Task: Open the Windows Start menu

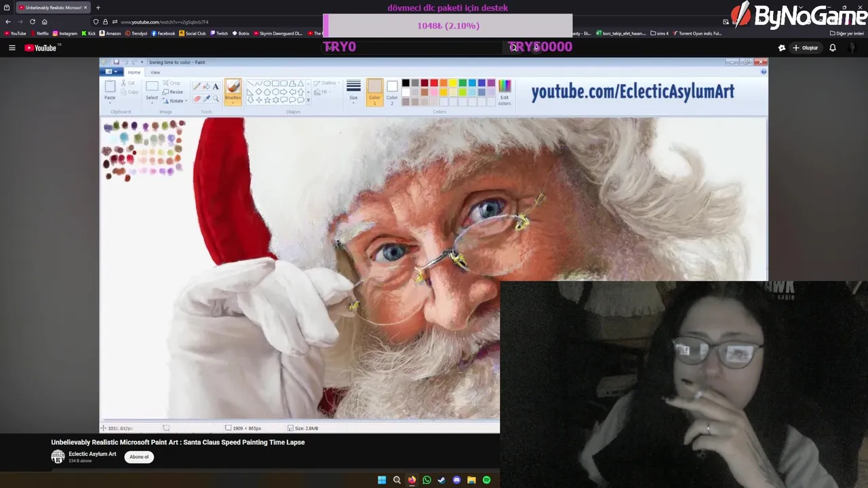Action: tap(382, 480)
